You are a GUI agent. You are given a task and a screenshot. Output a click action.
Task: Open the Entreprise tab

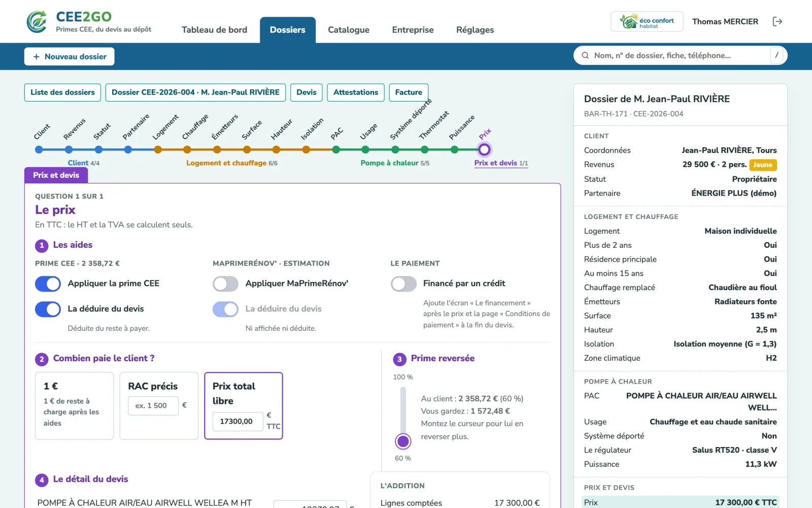(x=413, y=30)
